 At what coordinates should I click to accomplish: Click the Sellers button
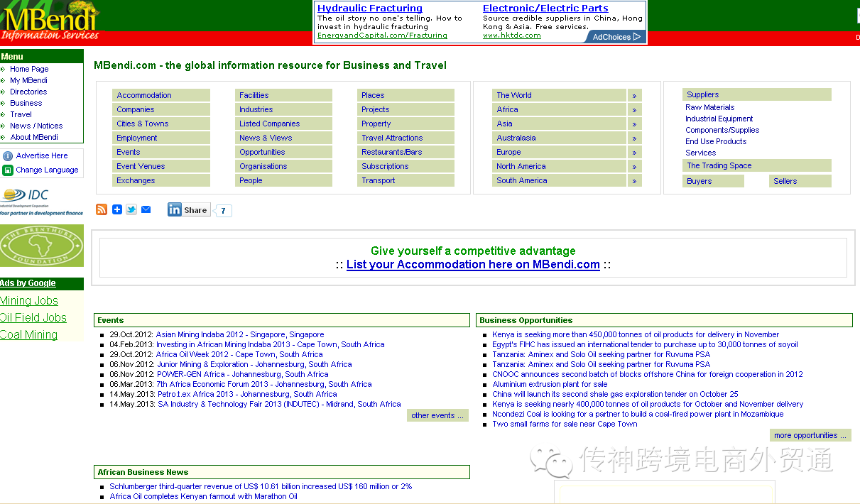pos(800,181)
